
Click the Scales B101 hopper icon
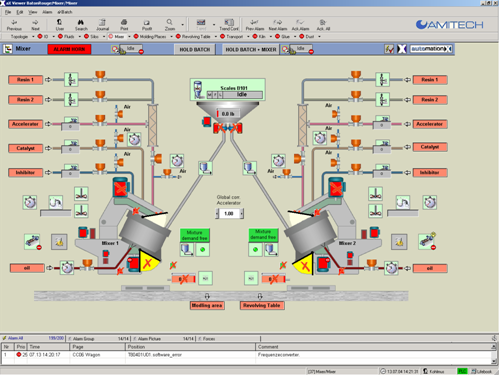198,89
